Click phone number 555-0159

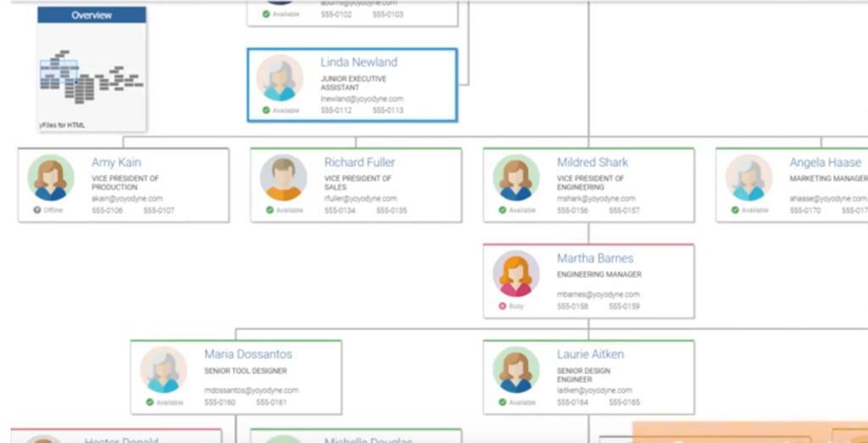coord(625,306)
